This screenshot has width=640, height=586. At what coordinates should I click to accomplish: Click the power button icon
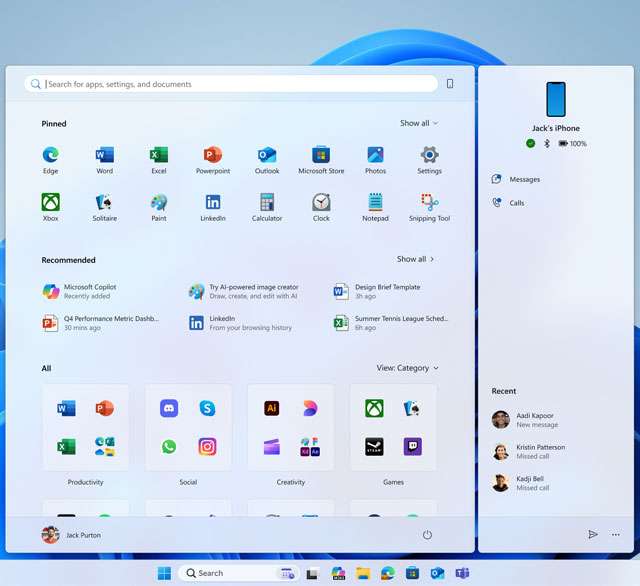(x=427, y=535)
